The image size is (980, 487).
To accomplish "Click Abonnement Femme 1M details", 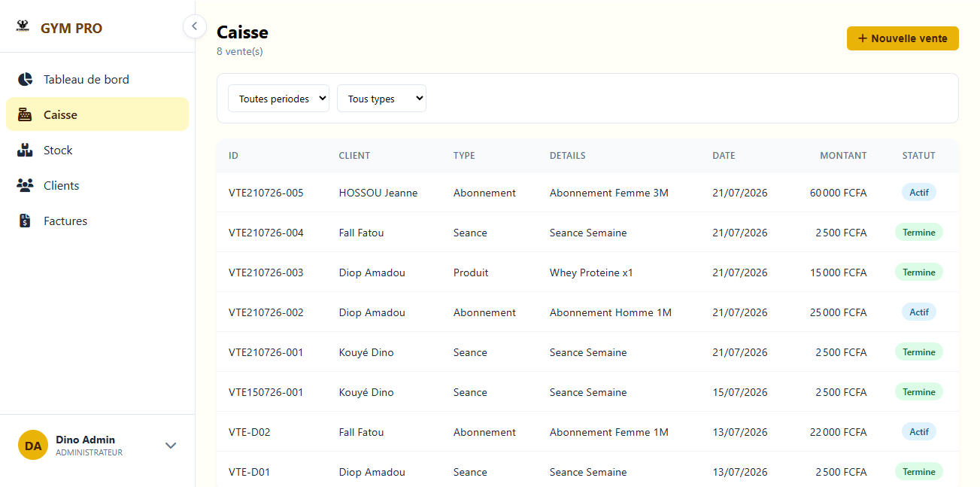I will pos(609,432).
